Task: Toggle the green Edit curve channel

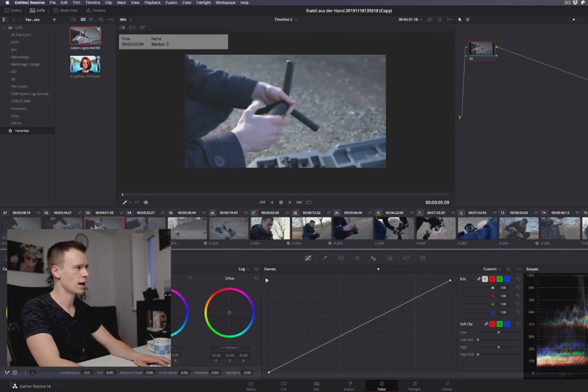Action: (500, 279)
